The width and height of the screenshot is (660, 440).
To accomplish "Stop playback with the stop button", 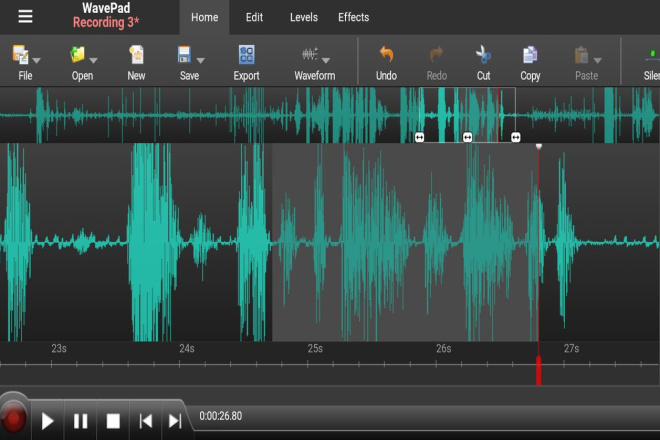I will [x=113, y=421].
